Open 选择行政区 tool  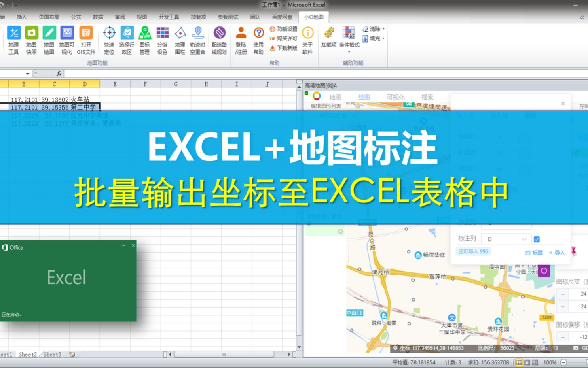127,40
